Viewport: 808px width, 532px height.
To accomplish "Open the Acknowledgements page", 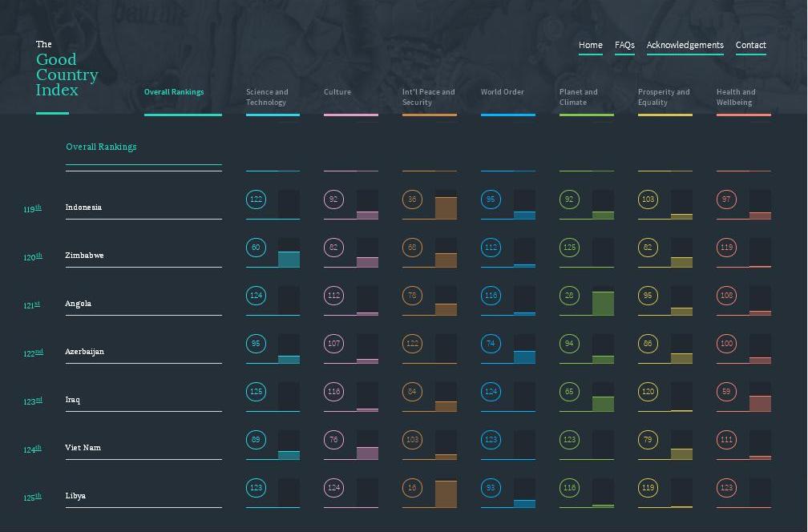I will (685, 45).
